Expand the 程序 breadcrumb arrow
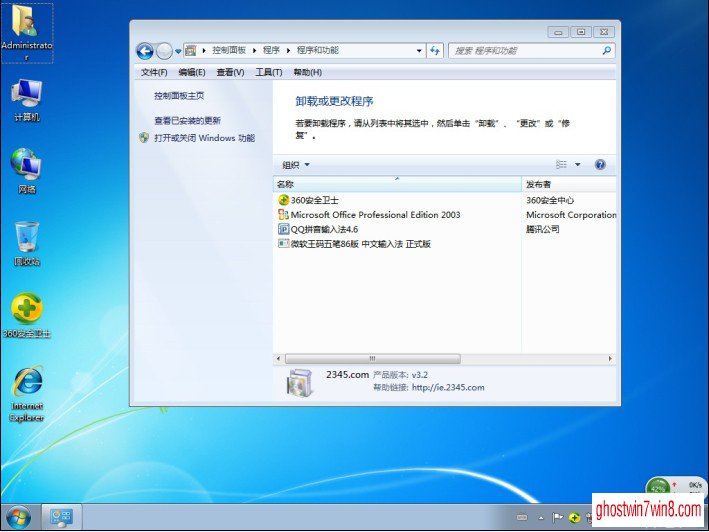709x532 pixels. pyautogui.click(x=288, y=51)
